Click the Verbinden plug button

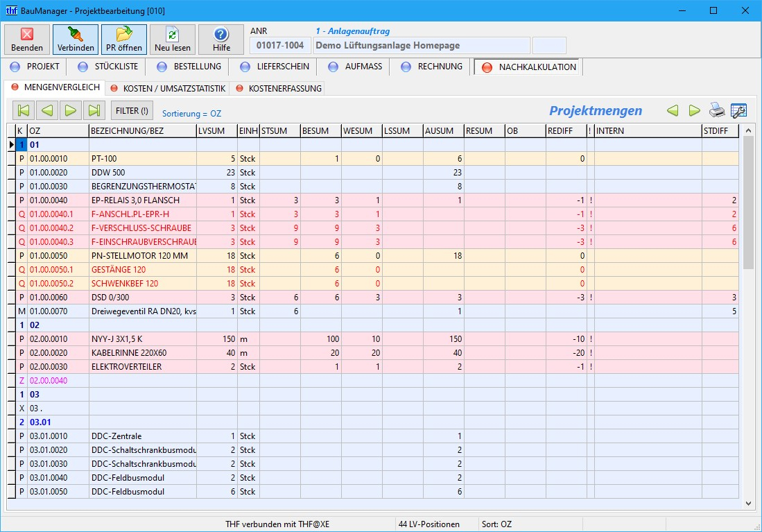coord(76,40)
